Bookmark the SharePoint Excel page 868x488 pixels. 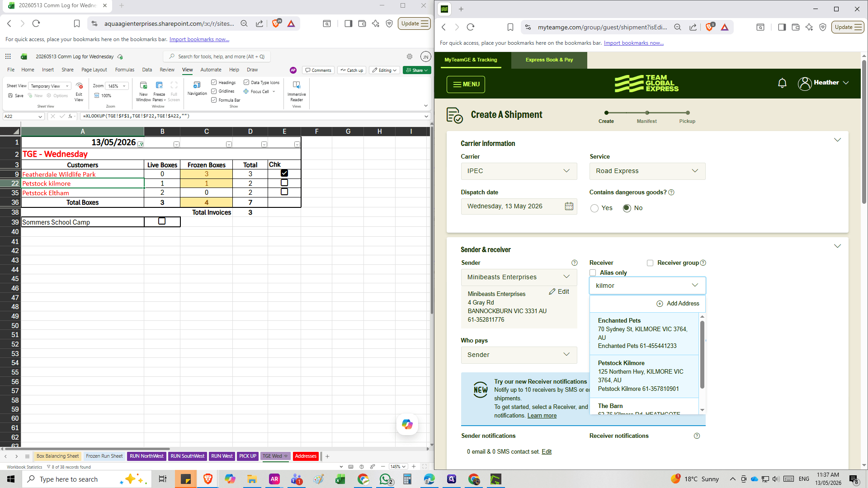pyautogui.click(x=77, y=23)
